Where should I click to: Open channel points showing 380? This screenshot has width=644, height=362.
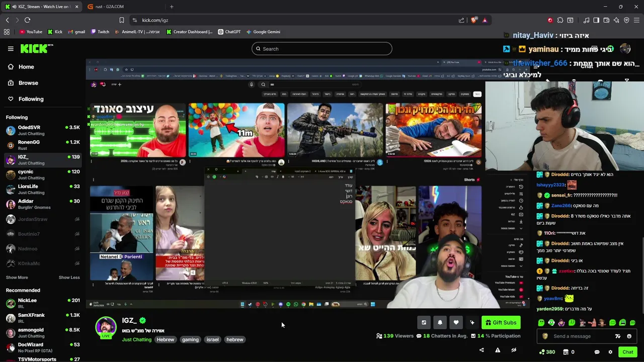(x=547, y=352)
